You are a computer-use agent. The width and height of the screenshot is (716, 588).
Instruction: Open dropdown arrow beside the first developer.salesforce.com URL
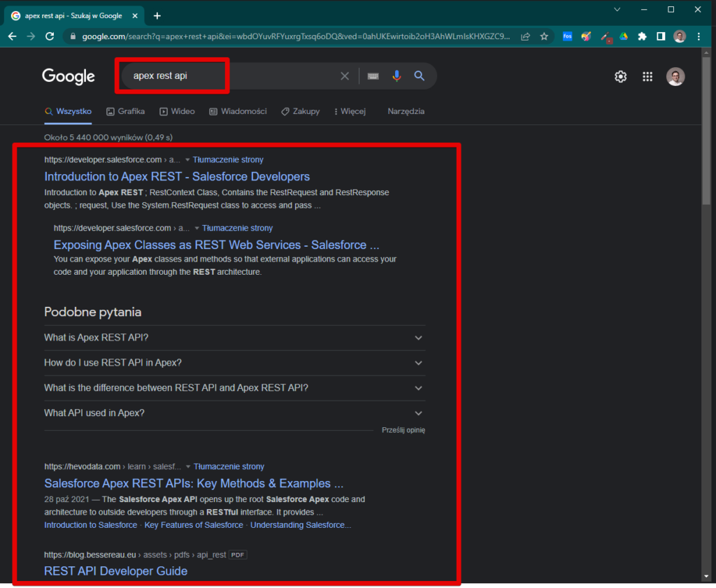[187, 160]
